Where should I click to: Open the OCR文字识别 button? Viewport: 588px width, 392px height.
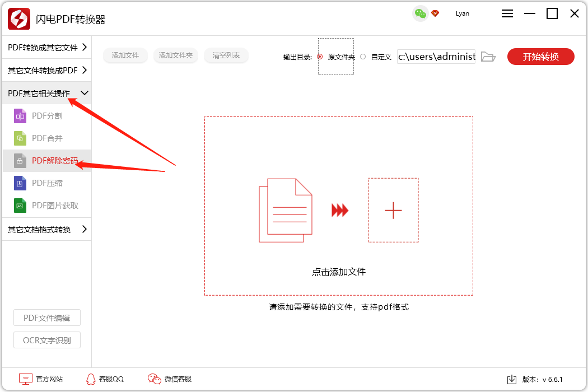pyautogui.click(x=47, y=340)
